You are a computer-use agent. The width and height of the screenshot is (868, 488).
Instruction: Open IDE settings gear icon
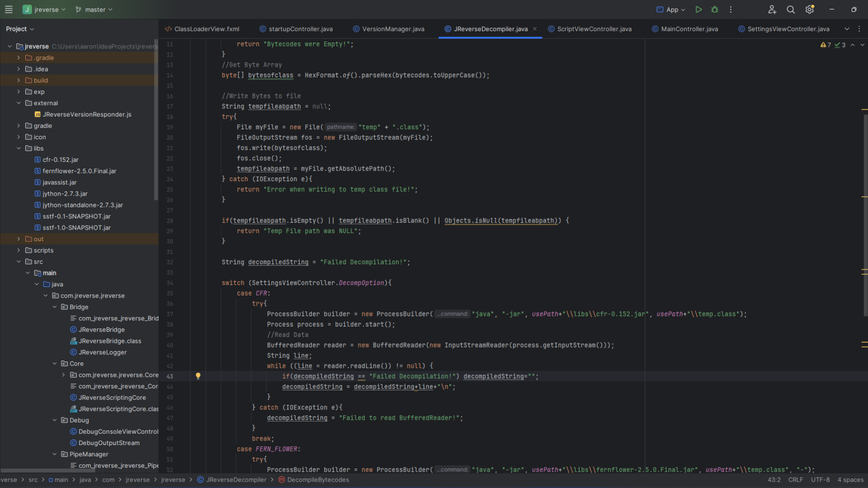coord(809,9)
